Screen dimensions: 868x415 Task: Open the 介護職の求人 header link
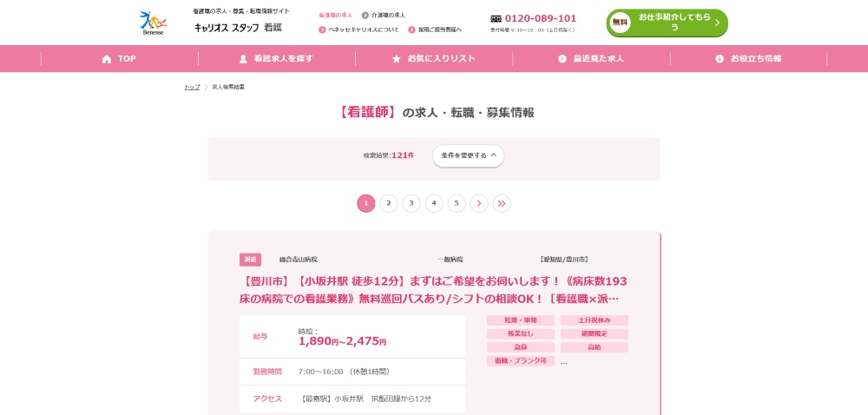[388, 15]
